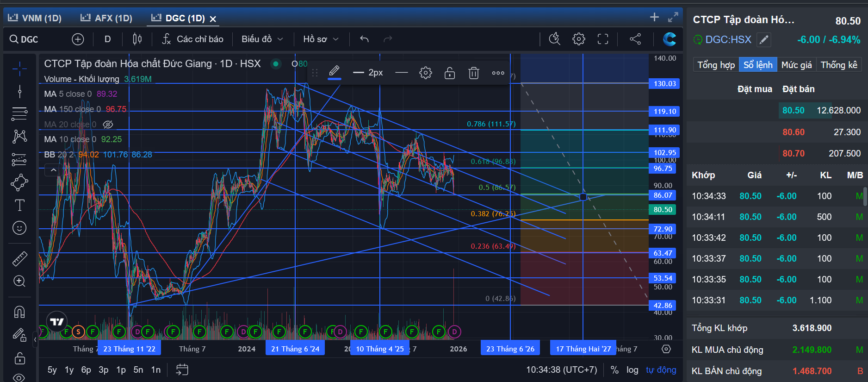Lock the selected drawing in floating toolbar
The height and width of the screenshot is (382, 868).
pos(450,73)
